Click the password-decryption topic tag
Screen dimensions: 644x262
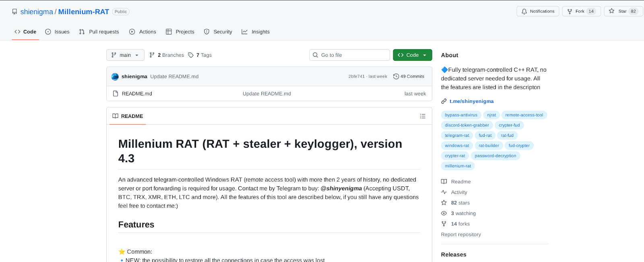(495, 156)
